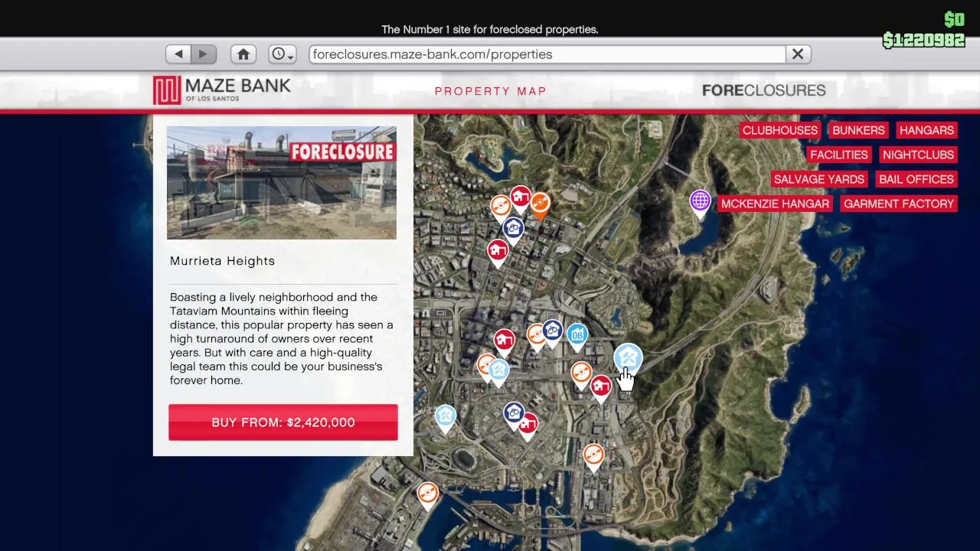Toggle the Facilities map filter
The width and height of the screenshot is (980, 551).
pyautogui.click(x=838, y=155)
